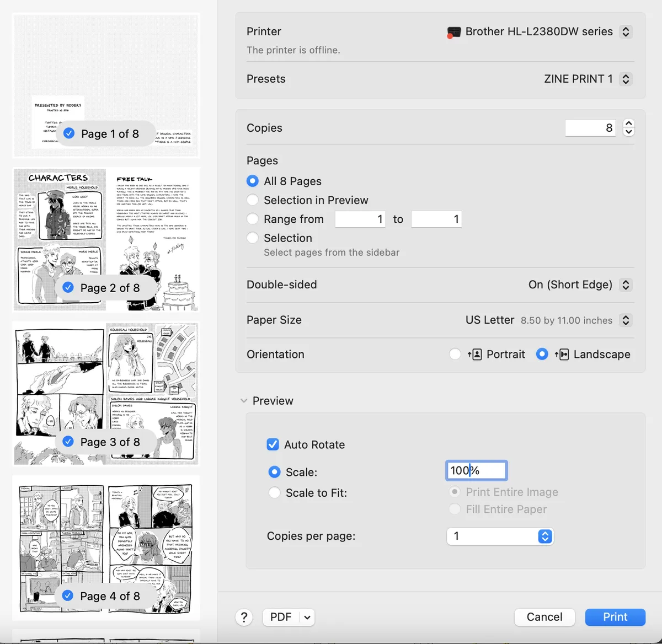The image size is (662, 644).
Task: Click the Range from start field
Action: pos(360,219)
